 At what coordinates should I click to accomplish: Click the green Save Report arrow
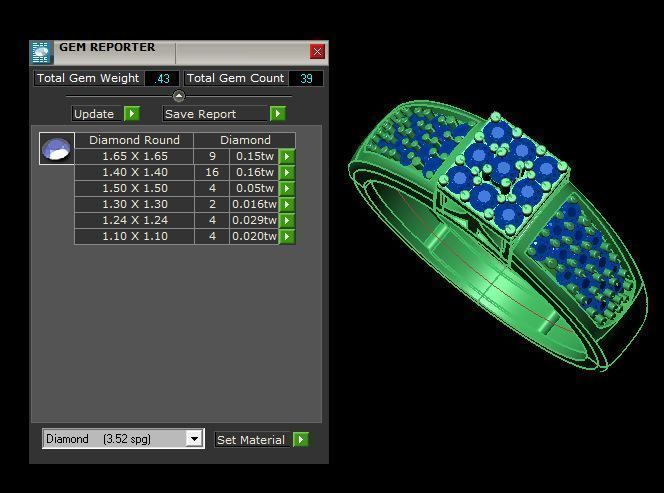278,114
